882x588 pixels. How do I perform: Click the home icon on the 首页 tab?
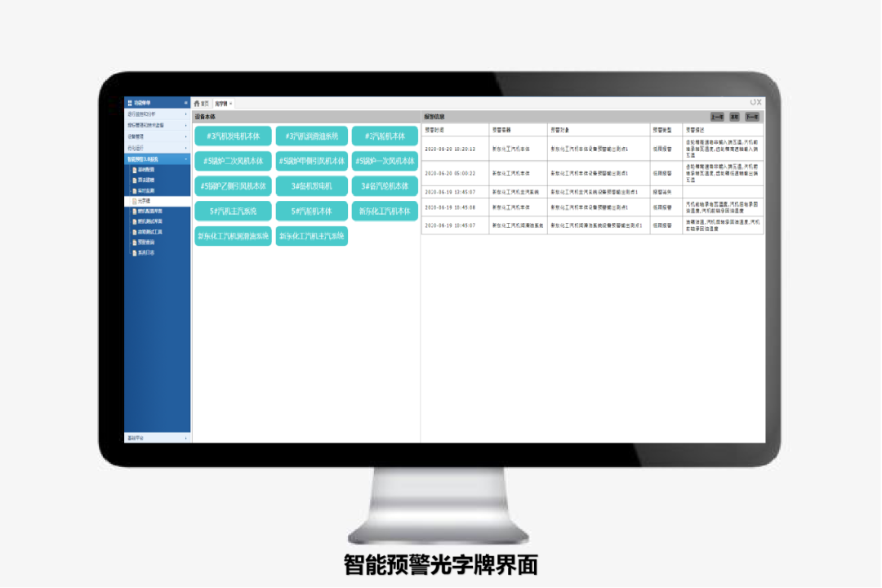[196, 104]
